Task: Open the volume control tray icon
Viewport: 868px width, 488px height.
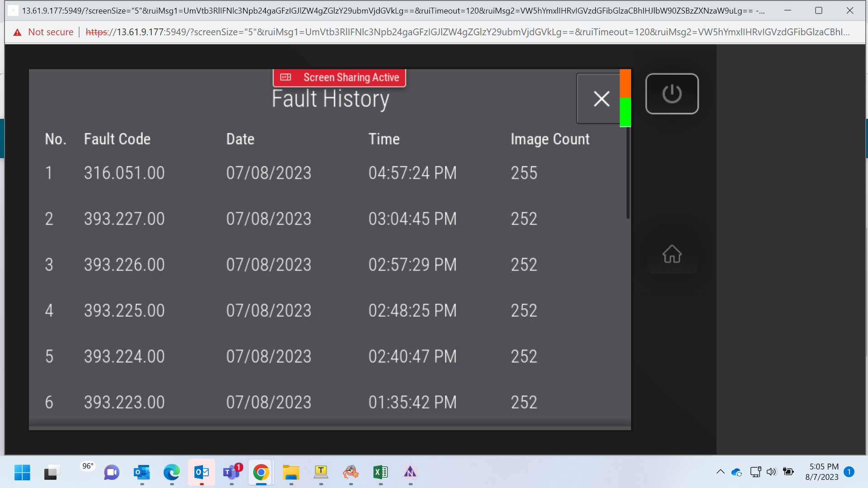Action: 771,472
